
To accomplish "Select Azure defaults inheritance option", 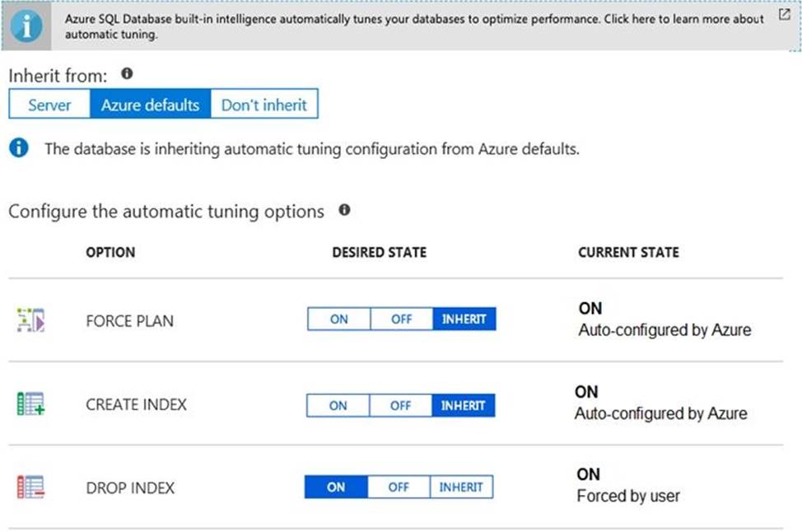I will (150, 105).
